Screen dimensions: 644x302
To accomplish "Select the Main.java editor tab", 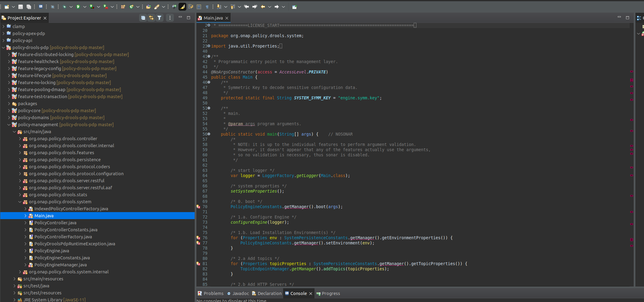I will [213, 18].
